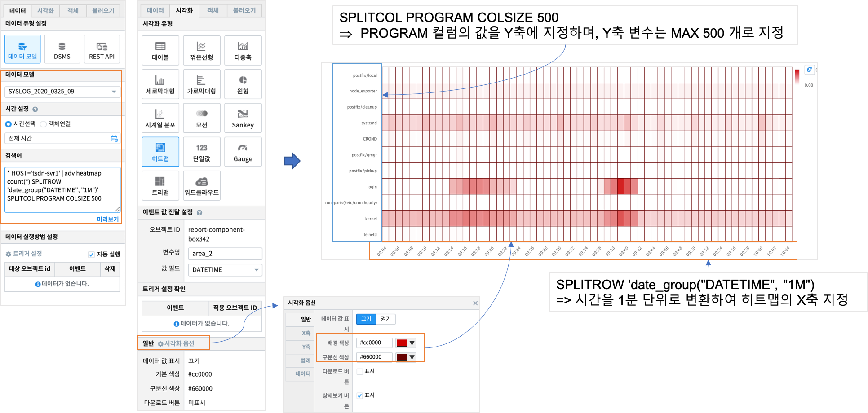
Task: Choose the 워드클라우드 word cloud type
Action: (202, 185)
